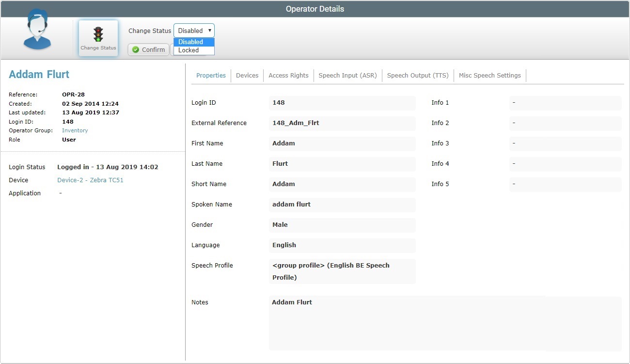Click the operator headset avatar icon
The height and width of the screenshot is (364, 630).
(x=37, y=30)
